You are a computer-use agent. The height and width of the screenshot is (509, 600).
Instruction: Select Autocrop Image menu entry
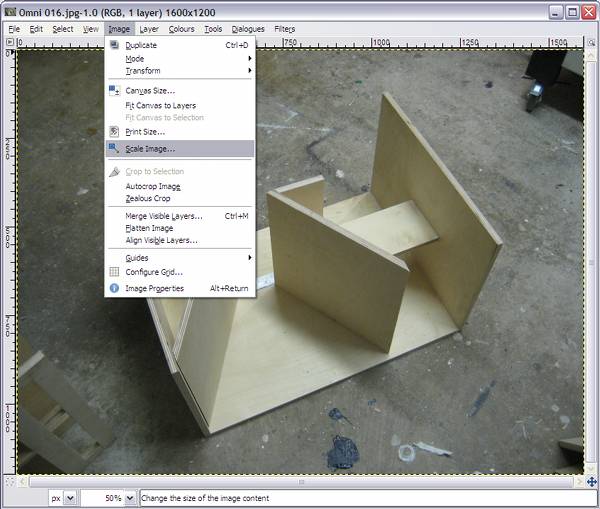pyautogui.click(x=152, y=186)
